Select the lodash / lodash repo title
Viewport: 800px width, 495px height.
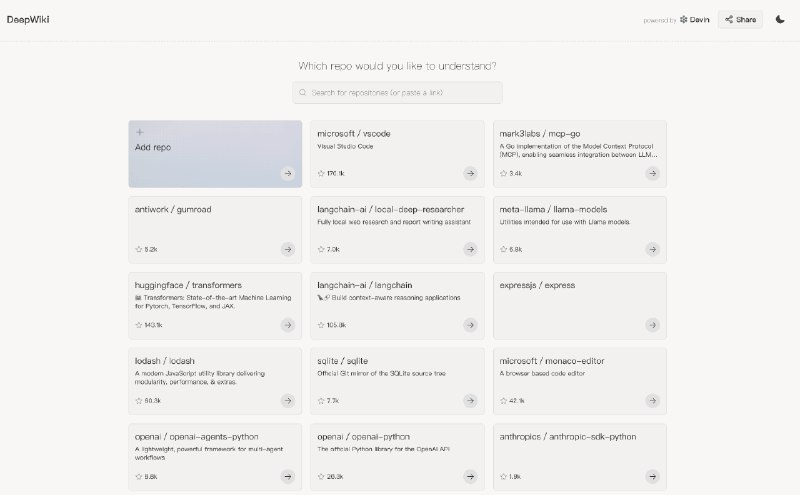163,361
